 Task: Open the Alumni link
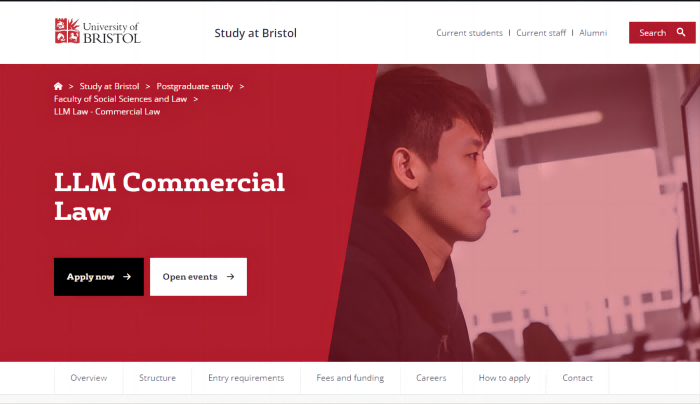point(593,33)
